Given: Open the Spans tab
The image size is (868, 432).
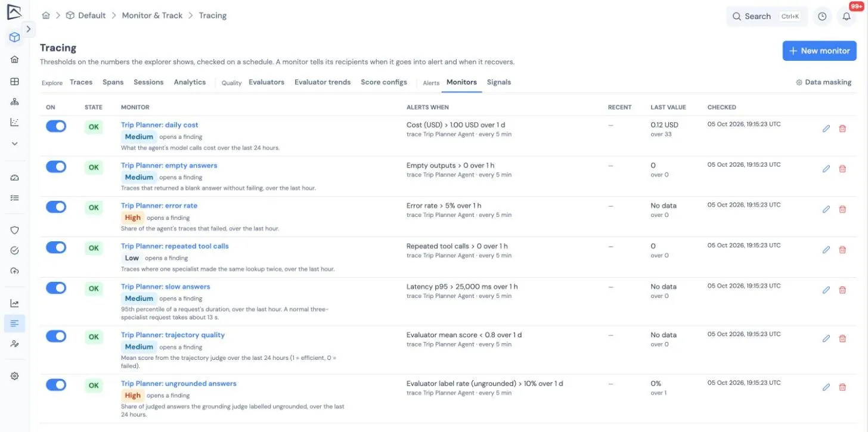Looking at the screenshot, I should tap(113, 82).
